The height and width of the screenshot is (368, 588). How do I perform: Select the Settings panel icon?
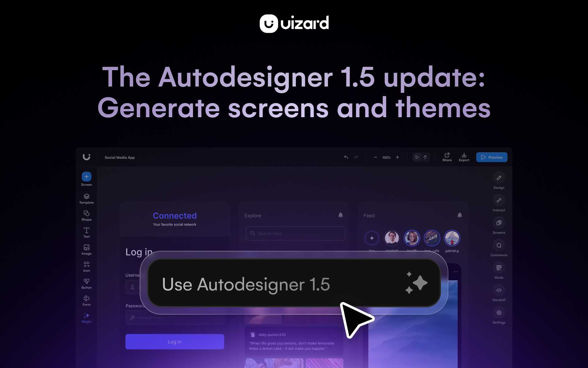pyautogui.click(x=499, y=313)
